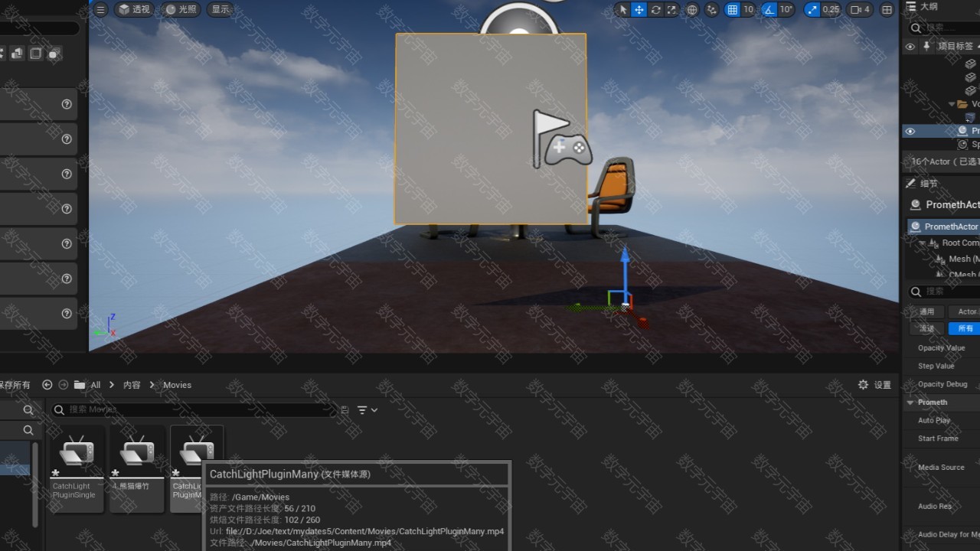Open the Movies breadcrumb folder
The height and width of the screenshot is (551, 980).
pyautogui.click(x=177, y=385)
